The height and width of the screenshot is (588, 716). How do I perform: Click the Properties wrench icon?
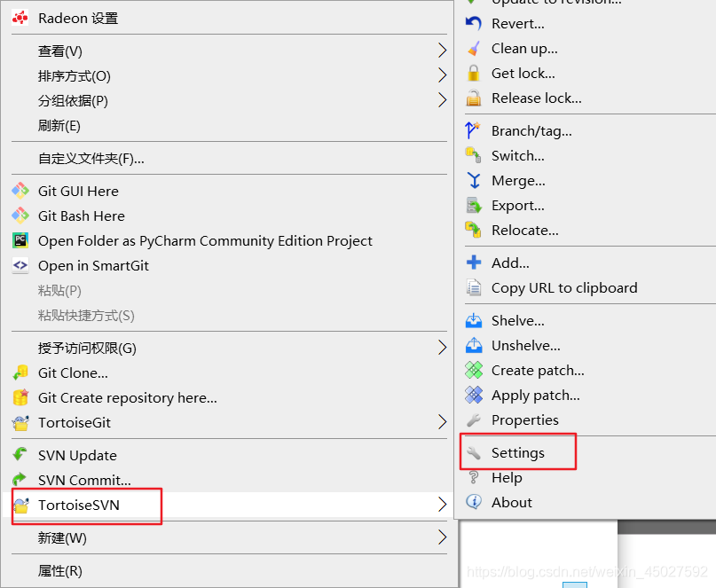click(474, 419)
